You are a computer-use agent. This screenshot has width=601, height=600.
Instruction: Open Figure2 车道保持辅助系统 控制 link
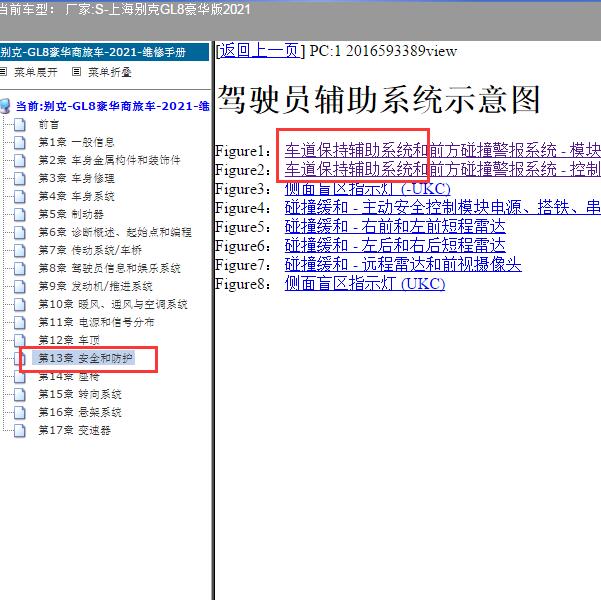pyautogui.click(x=443, y=169)
